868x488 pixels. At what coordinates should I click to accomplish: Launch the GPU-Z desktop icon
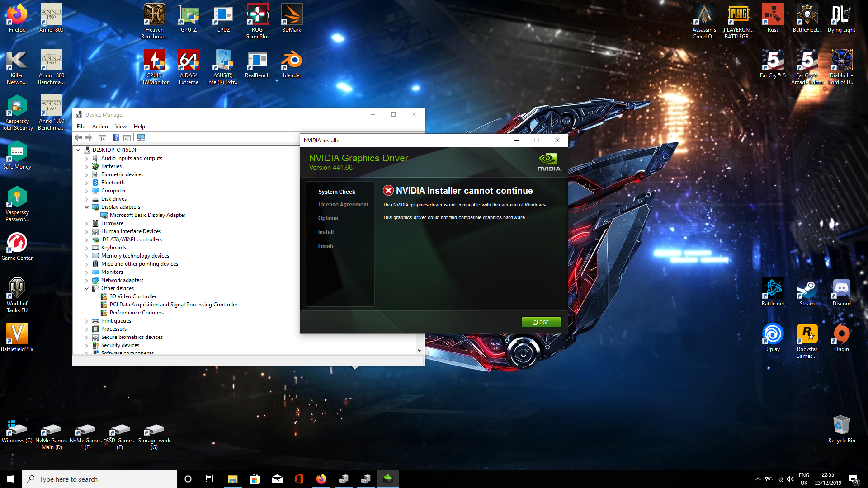[x=189, y=18]
